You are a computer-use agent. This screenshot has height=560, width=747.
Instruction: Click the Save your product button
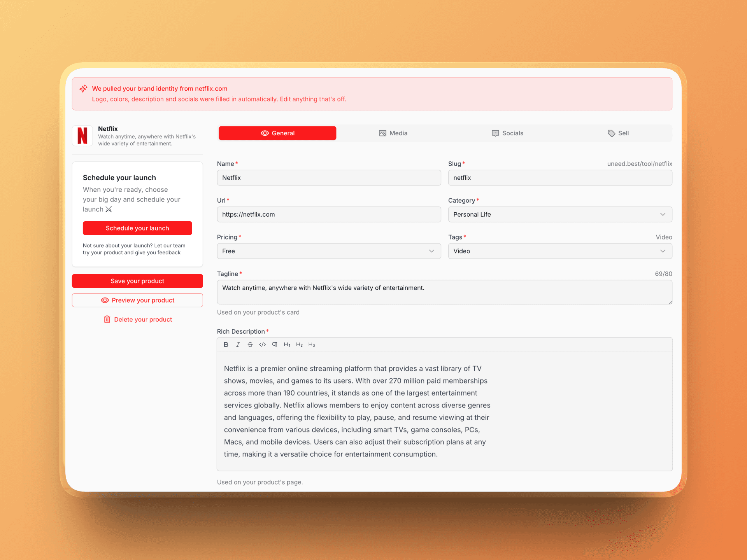click(x=137, y=281)
